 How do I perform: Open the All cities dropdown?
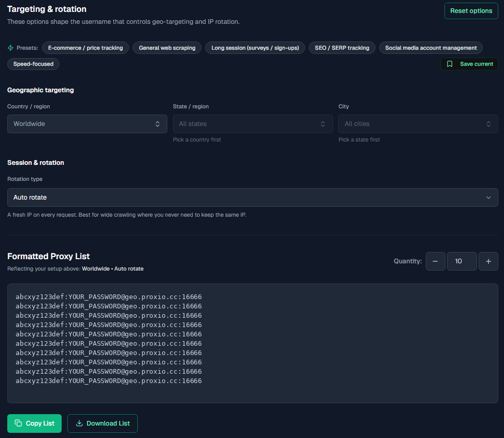pos(418,124)
